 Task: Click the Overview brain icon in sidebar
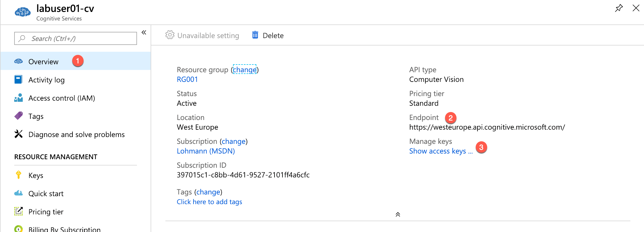18,61
